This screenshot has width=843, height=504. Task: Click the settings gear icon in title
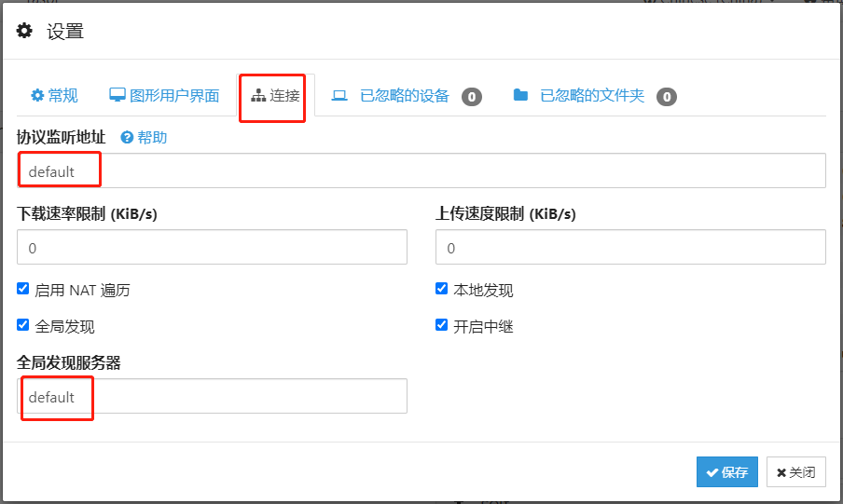pos(25,31)
